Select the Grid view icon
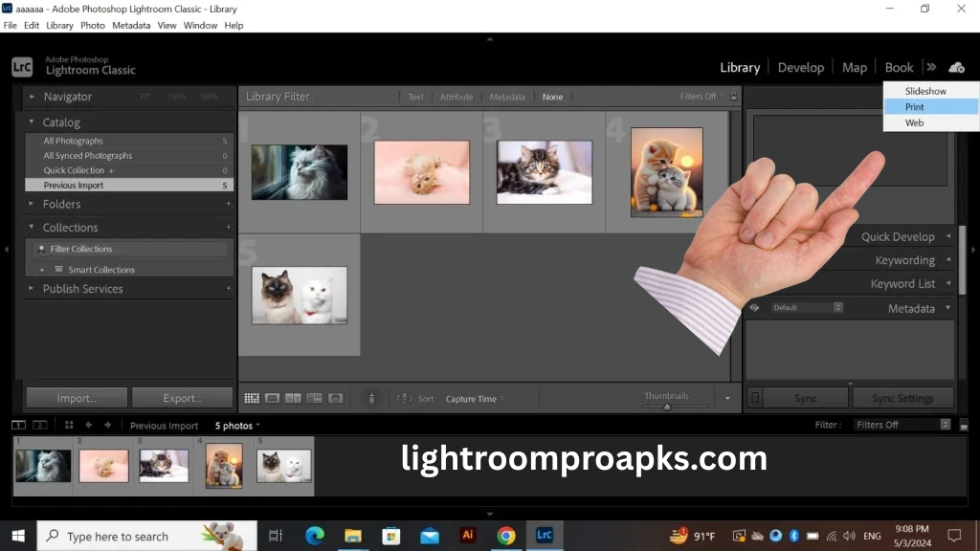The image size is (980, 551). (x=252, y=398)
